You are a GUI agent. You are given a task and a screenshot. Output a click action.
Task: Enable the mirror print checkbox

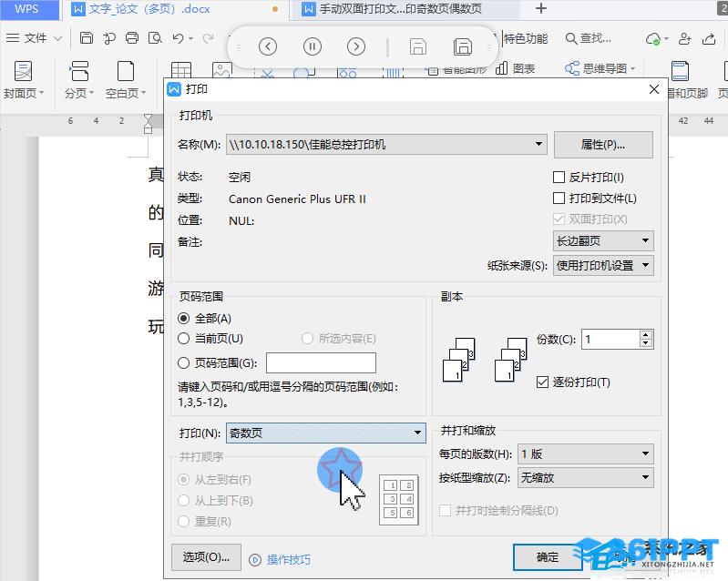(559, 177)
